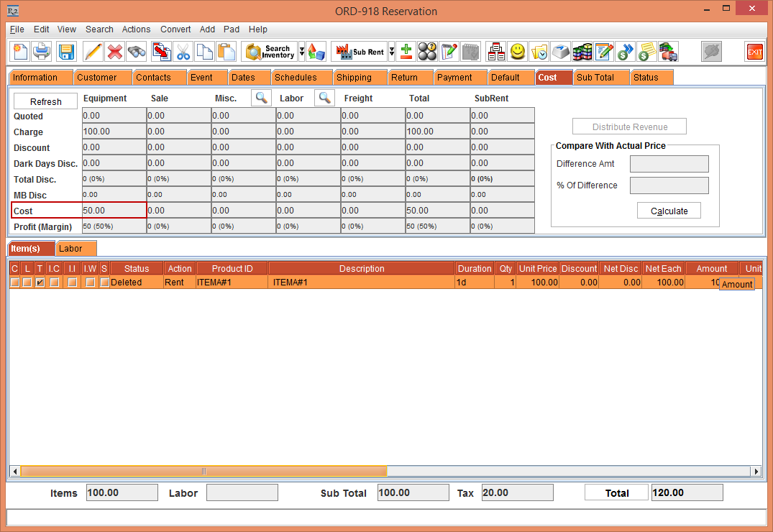This screenshot has height=532, width=773.
Task: Click the red X delete icon
Action: (x=115, y=52)
